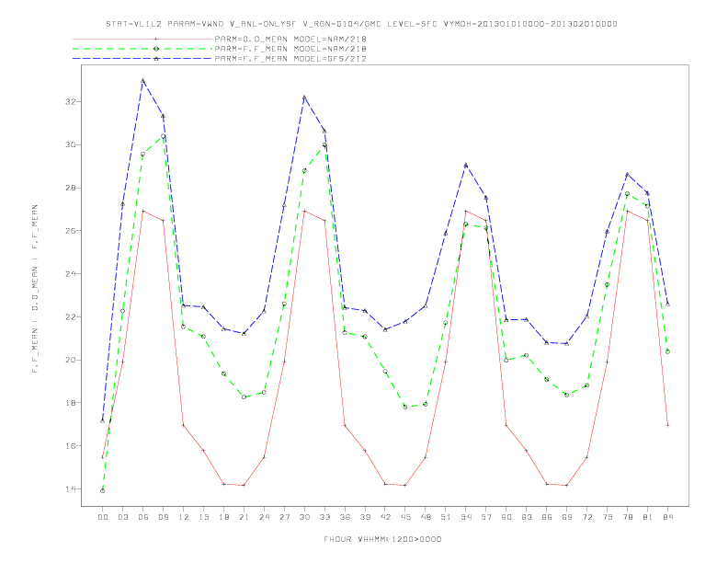The width and height of the screenshot is (728, 563).
Task: Select legend entry PARM=F.F_MEAN MODEL=NAM/218
Action: click(290, 49)
